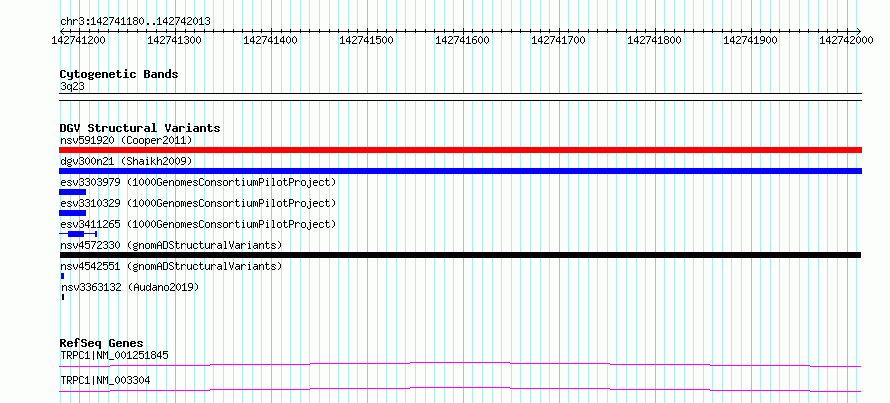
Task: Click ruler tick label 142741300
Action: coord(174,40)
